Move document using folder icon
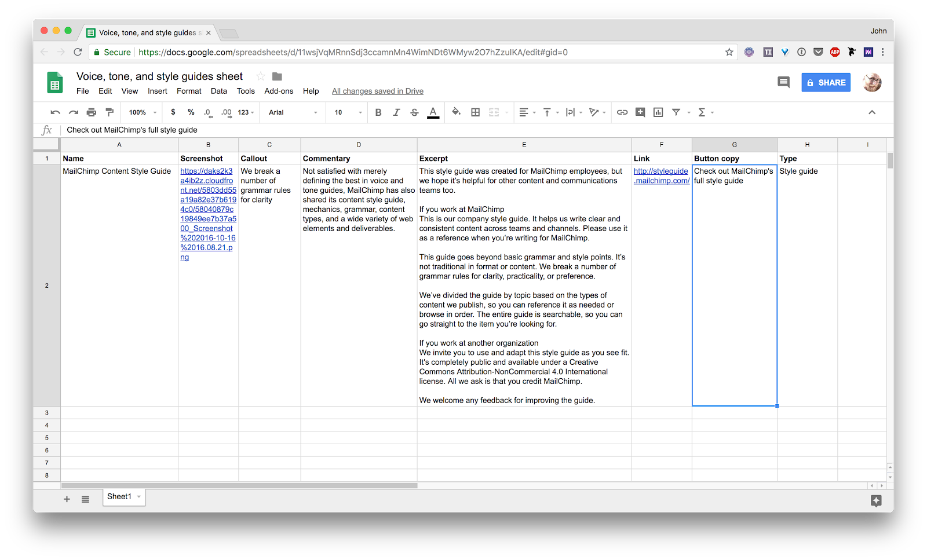927x560 pixels. point(277,76)
